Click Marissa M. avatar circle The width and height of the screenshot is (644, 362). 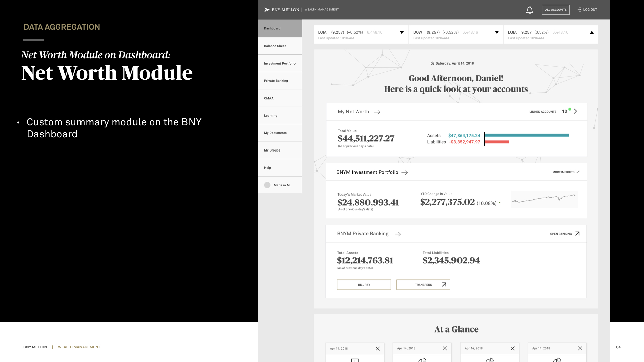(x=267, y=185)
